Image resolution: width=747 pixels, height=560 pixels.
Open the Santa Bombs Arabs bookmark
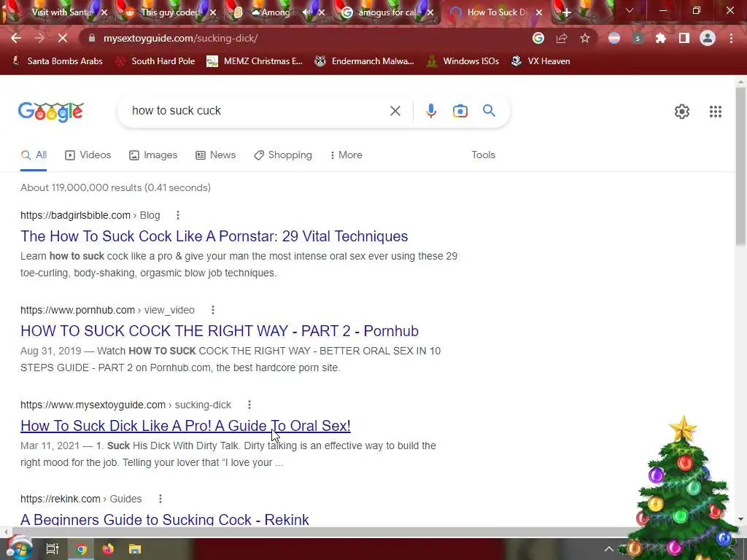[x=57, y=61]
